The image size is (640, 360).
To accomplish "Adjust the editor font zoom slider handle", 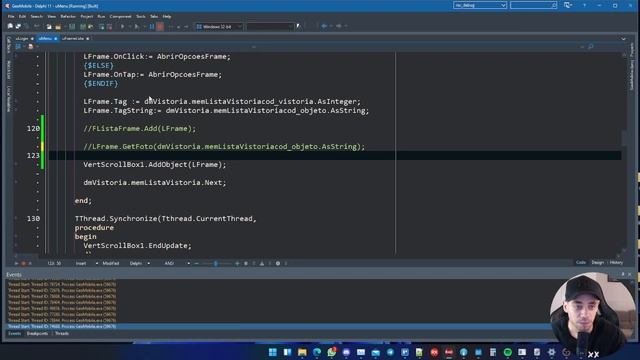I will [x=216, y=264].
